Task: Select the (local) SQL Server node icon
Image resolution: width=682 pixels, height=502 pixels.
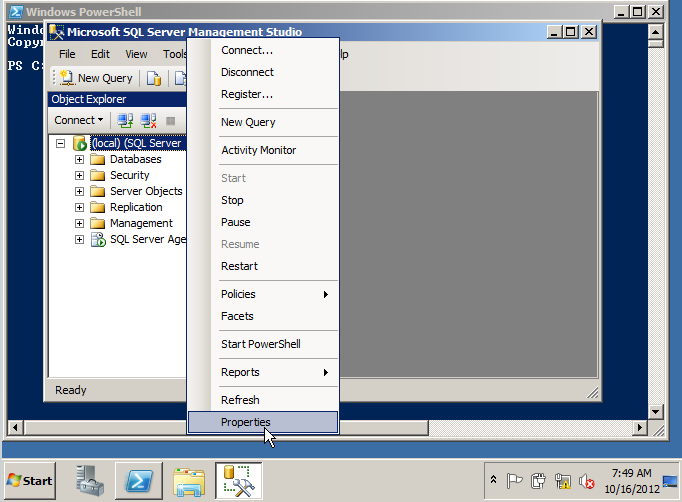Action: [x=80, y=143]
